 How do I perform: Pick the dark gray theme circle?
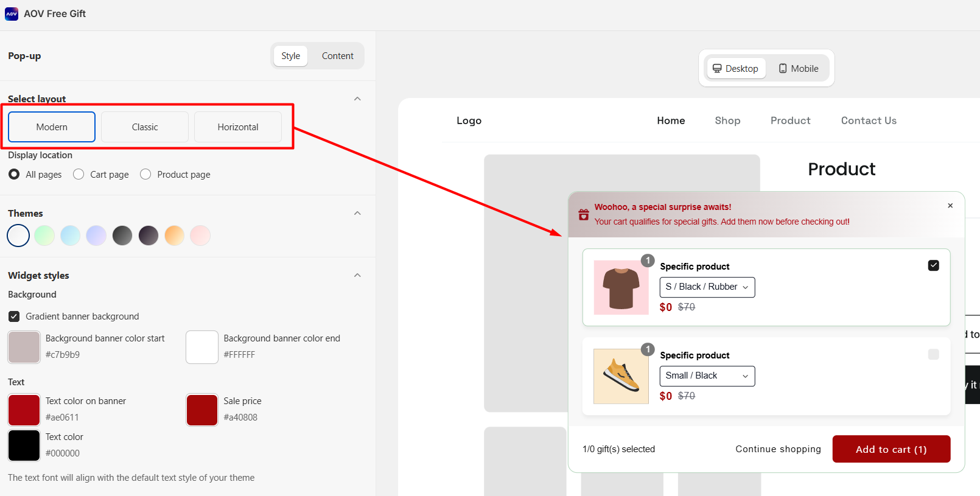[x=122, y=236]
